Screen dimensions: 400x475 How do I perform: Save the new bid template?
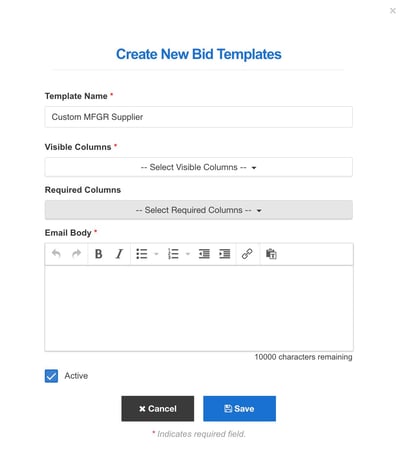pos(239,409)
